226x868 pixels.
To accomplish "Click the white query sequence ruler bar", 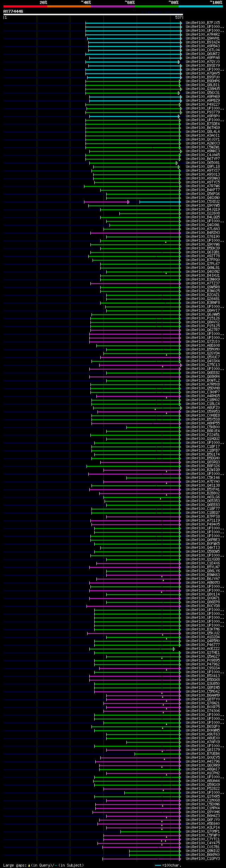I will [x=93, y=14].
